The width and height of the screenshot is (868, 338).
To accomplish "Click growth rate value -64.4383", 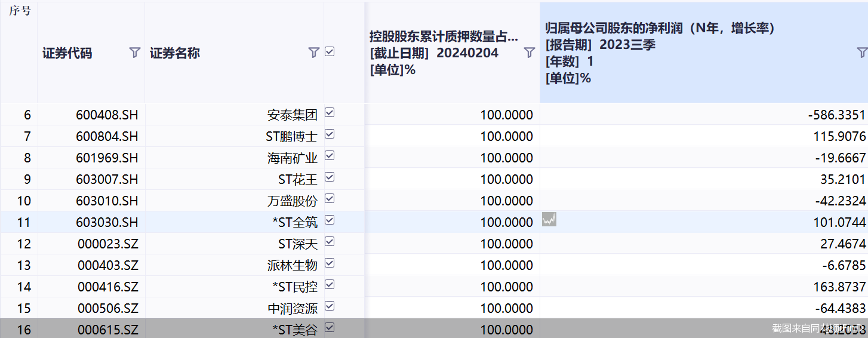I will pos(839,308).
